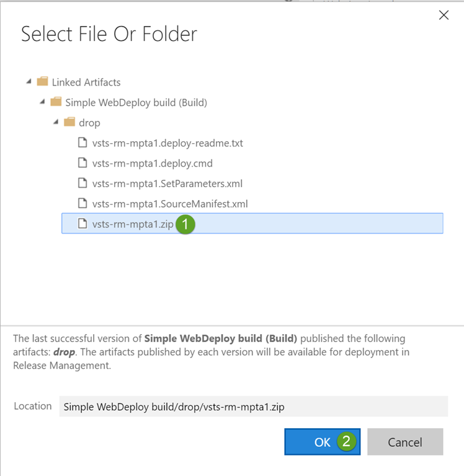Select vsts-rm-mpta1.deploy-readme.txt file name

tap(167, 143)
